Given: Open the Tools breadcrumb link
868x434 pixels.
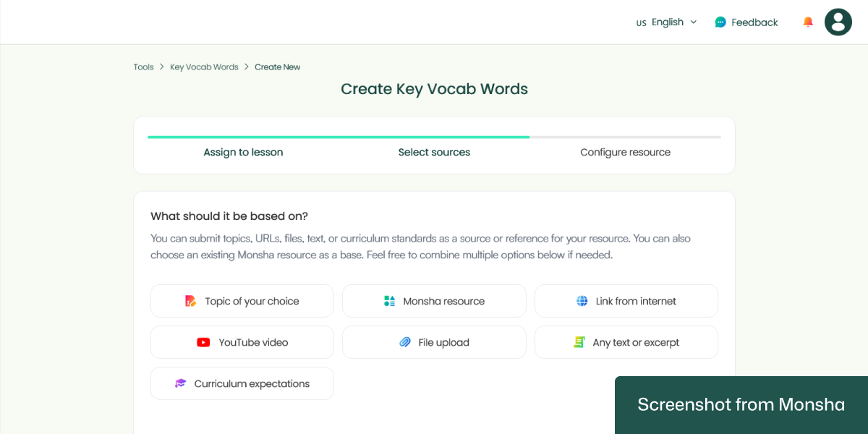Looking at the screenshot, I should (x=143, y=67).
